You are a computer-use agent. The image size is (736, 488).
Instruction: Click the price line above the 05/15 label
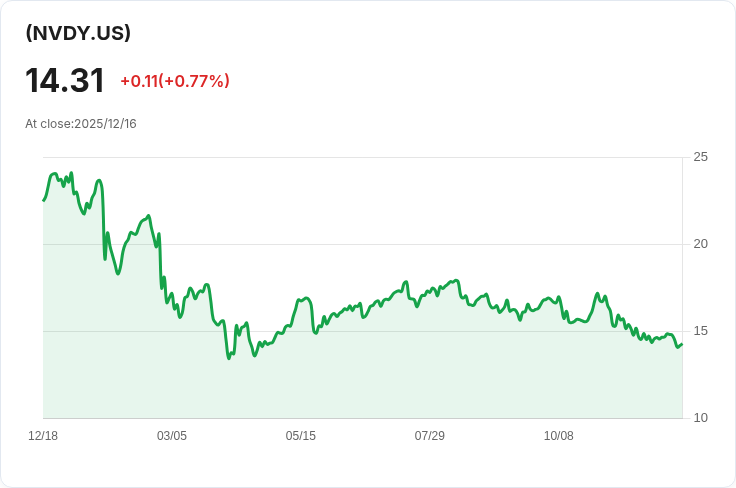(301, 299)
